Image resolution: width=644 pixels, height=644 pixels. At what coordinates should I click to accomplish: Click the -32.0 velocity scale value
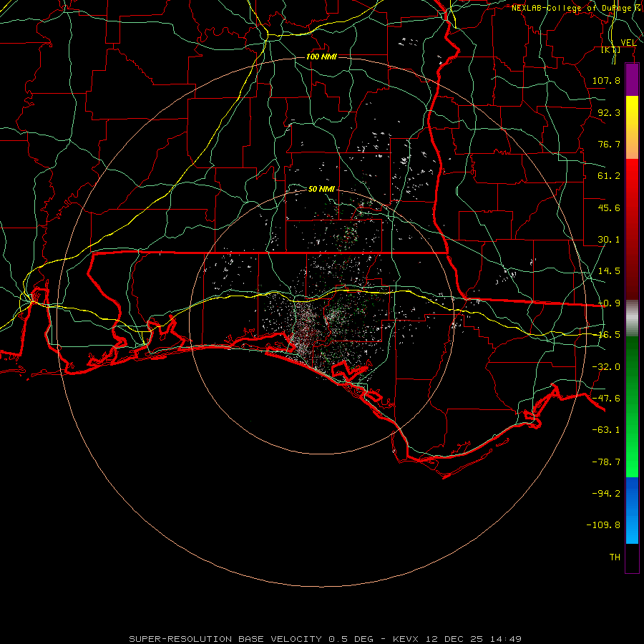click(606, 367)
